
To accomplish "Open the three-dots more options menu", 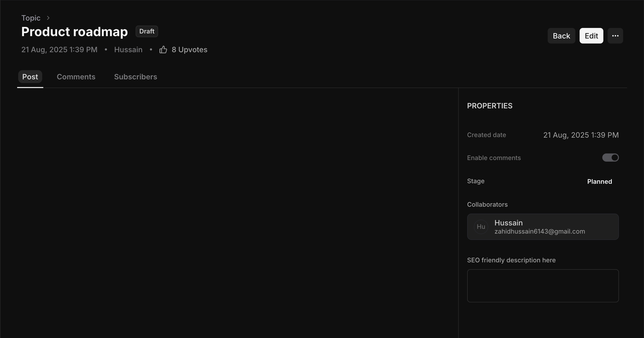I will click(615, 36).
